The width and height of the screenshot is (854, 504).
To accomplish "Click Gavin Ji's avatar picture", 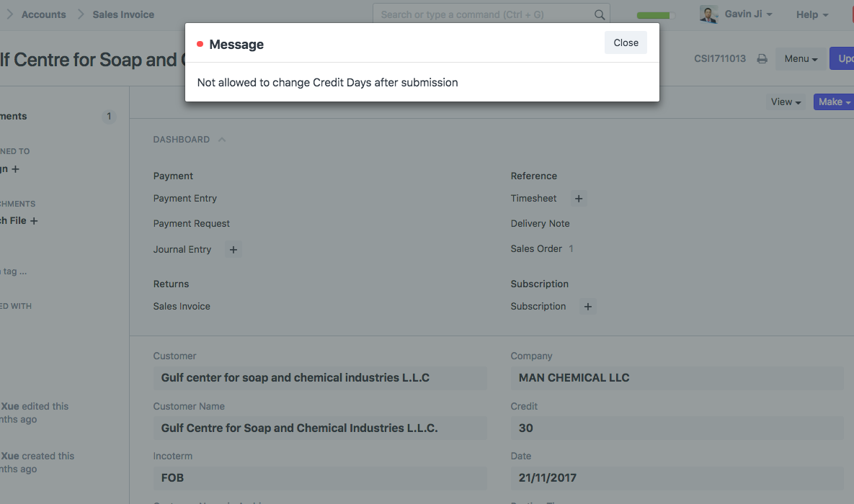I will pos(708,14).
